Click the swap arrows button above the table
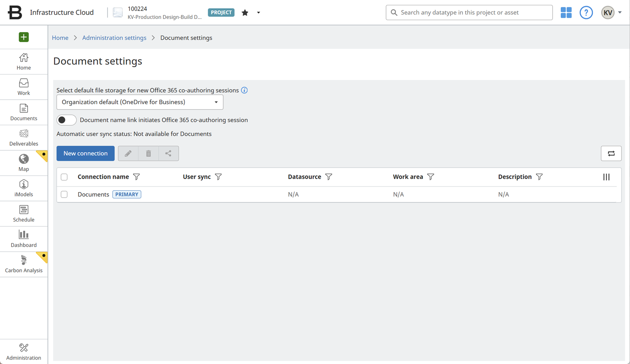The height and width of the screenshot is (364, 630). pyautogui.click(x=611, y=153)
